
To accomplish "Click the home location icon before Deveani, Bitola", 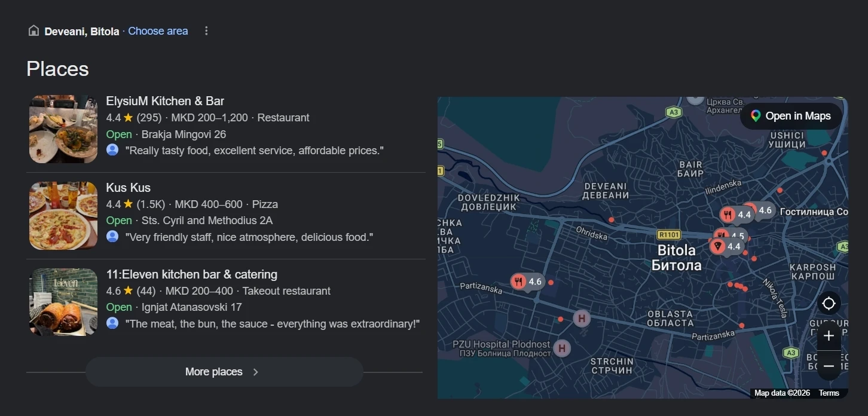I will [33, 30].
